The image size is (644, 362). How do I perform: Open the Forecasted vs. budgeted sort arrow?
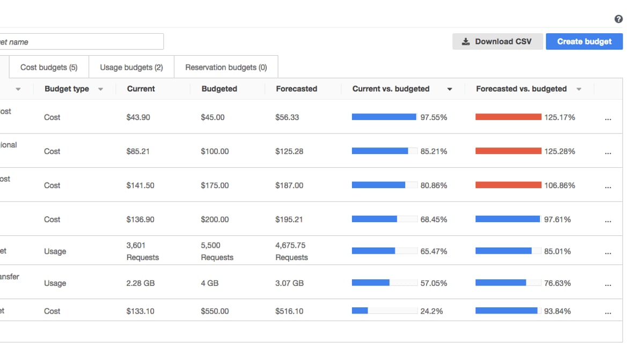pyautogui.click(x=579, y=90)
